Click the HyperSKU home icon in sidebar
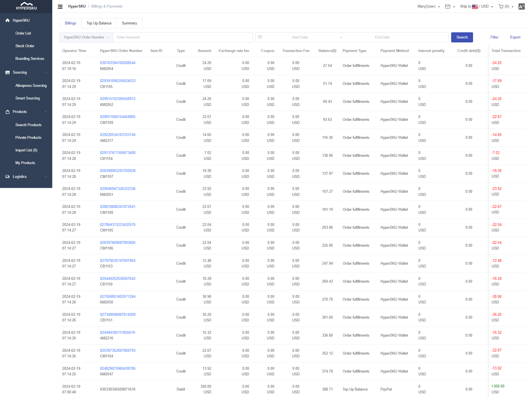This screenshot has height=397, width=532. pos(8,20)
